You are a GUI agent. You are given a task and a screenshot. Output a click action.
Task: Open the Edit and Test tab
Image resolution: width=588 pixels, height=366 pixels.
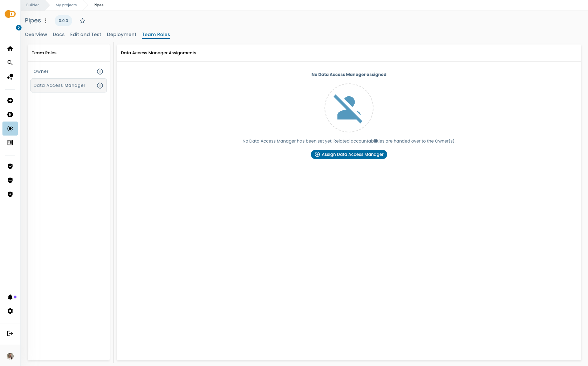[x=86, y=34]
